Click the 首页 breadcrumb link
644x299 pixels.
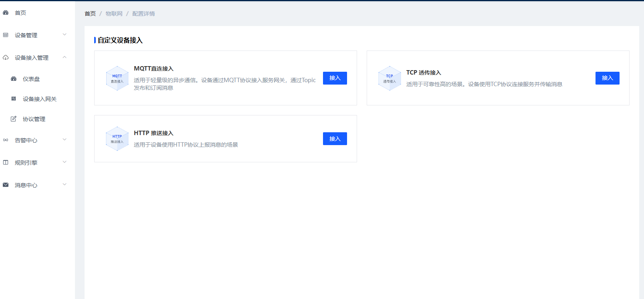pos(90,14)
